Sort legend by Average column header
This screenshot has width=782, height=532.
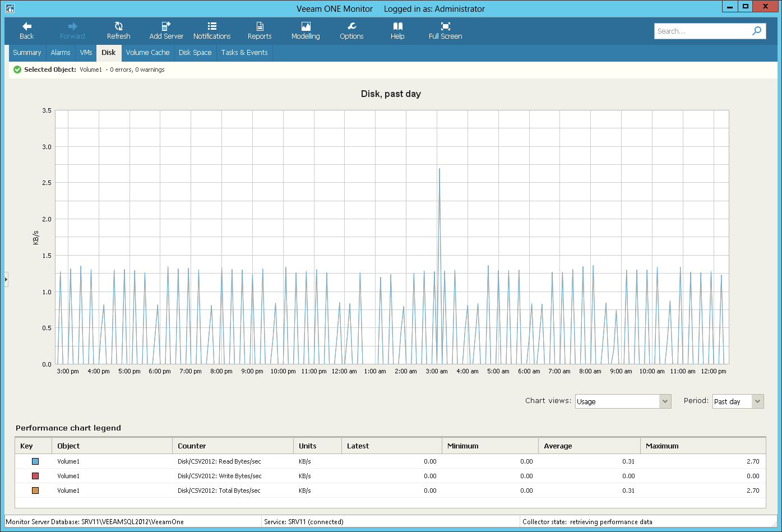tap(589, 446)
